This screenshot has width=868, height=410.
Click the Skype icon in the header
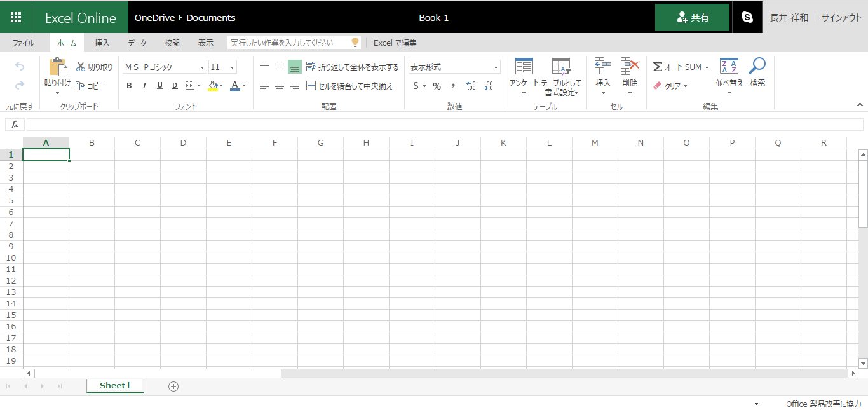click(x=747, y=17)
